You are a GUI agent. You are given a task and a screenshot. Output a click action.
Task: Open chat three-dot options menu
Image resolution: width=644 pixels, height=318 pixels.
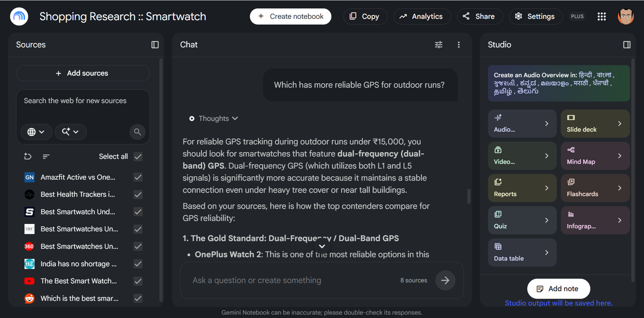pos(459,45)
